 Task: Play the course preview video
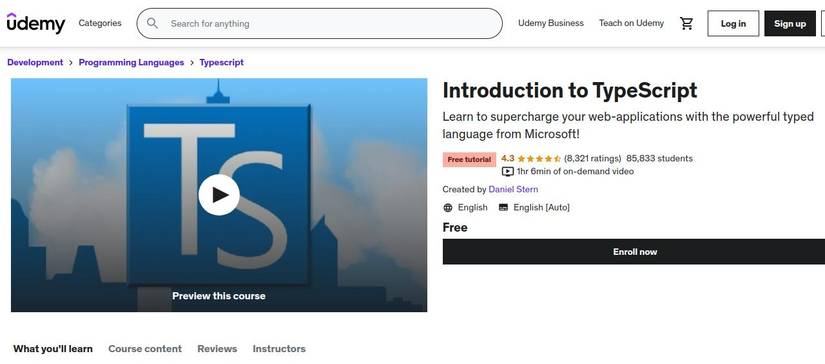tap(219, 195)
